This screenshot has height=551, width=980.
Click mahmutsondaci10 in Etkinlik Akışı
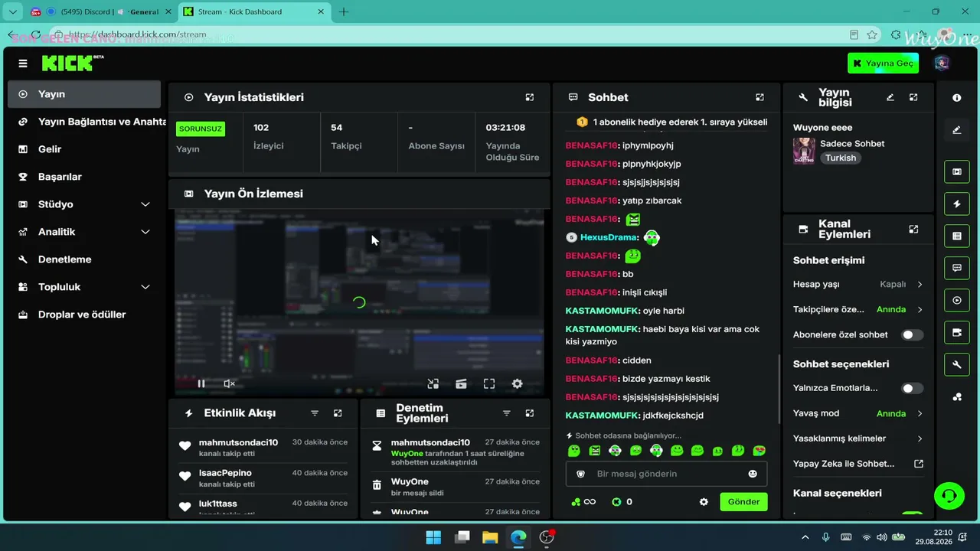(x=238, y=442)
